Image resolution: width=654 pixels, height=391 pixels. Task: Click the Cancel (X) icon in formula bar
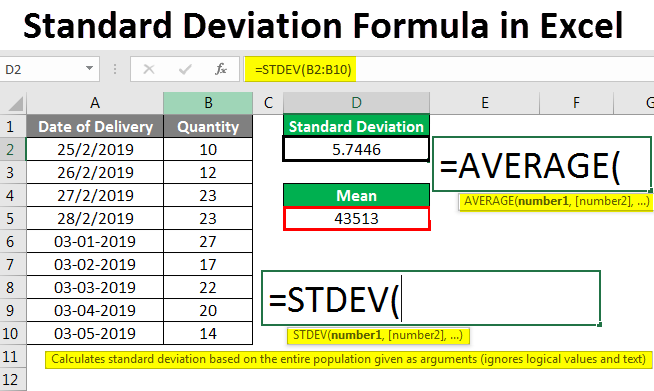[x=149, y=69]
